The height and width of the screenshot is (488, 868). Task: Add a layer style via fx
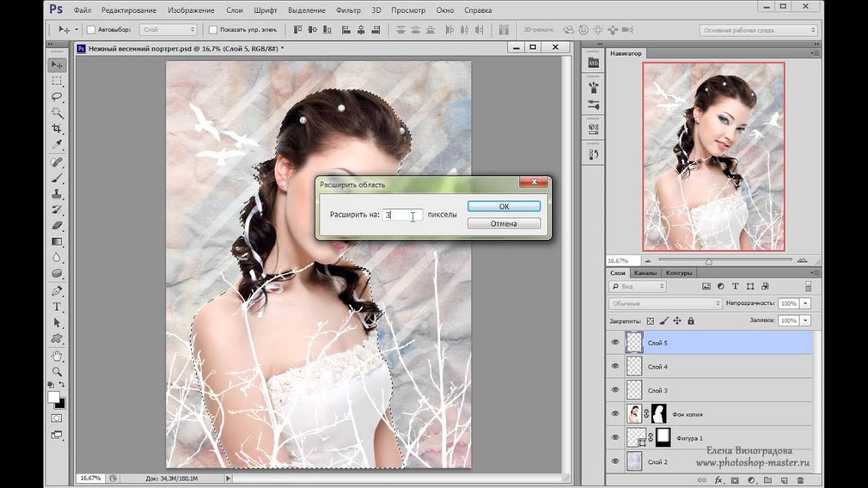(x=719, y=481)
